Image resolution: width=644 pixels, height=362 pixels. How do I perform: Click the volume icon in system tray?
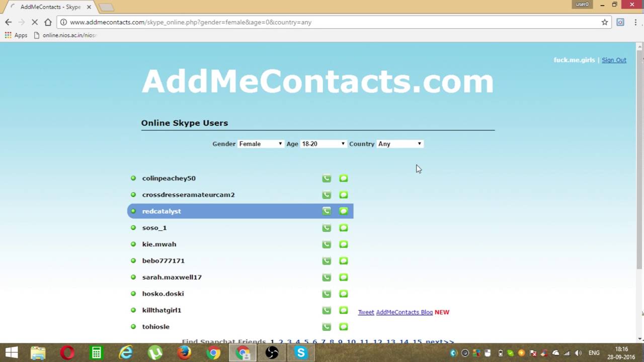pyautogui.click(x=578, y=353)
